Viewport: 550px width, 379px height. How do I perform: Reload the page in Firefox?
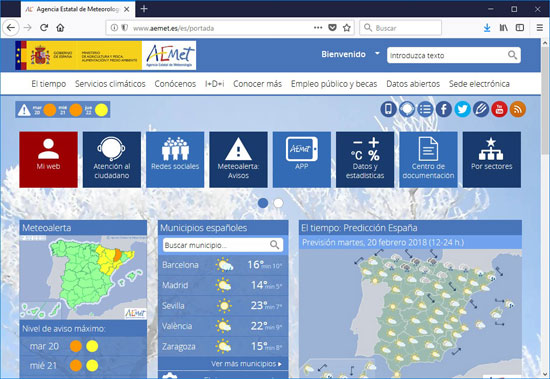point(44,28)
